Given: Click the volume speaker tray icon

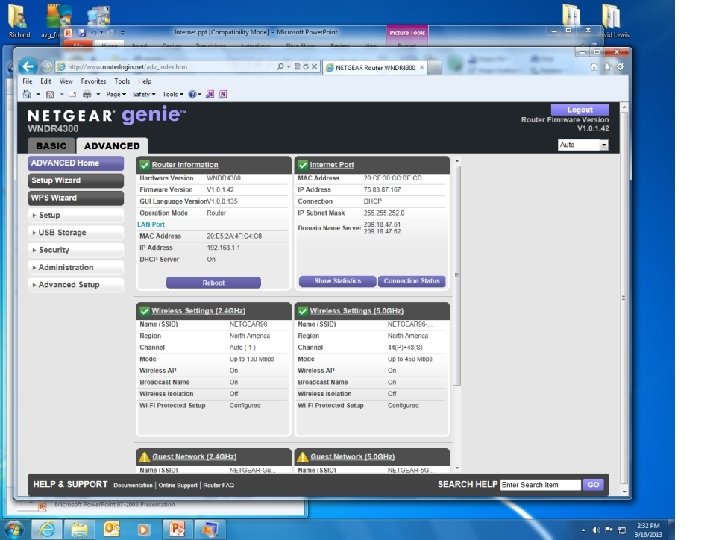Looking at the screenshot, I should tap(596, 530).
